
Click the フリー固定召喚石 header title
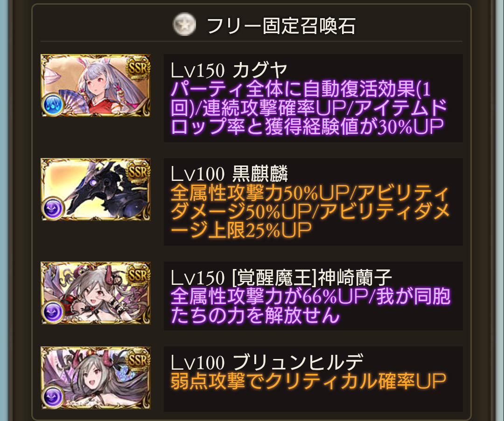click(x=281, y=26)
